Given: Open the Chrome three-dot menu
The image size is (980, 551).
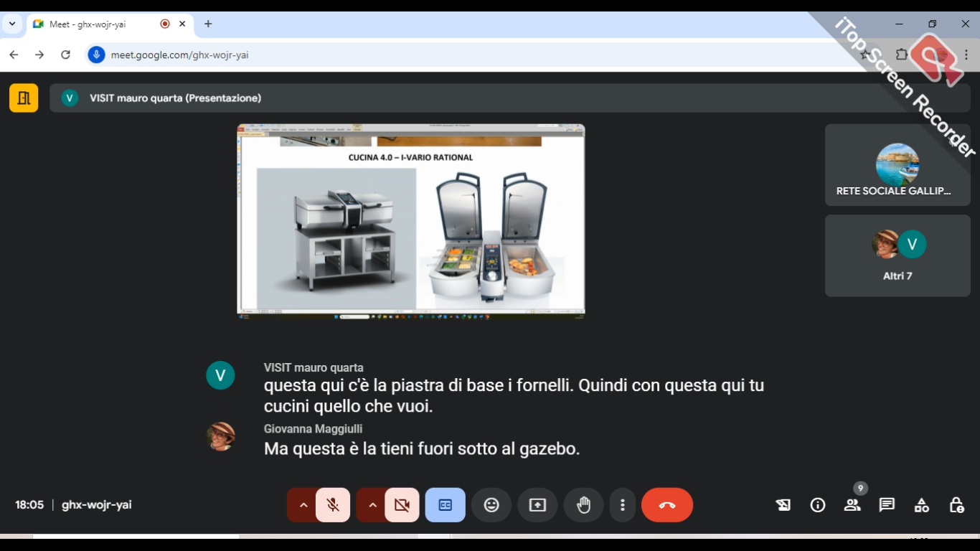Looking at the screenshot, I should (966, 55).
